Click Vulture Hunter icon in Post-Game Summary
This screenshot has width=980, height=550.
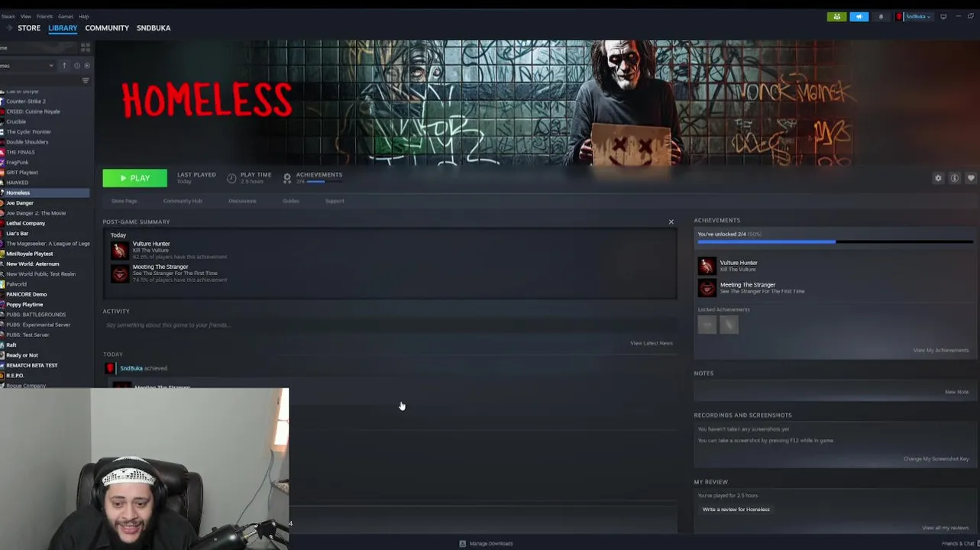pyautogui.click(x=120, y=251)
